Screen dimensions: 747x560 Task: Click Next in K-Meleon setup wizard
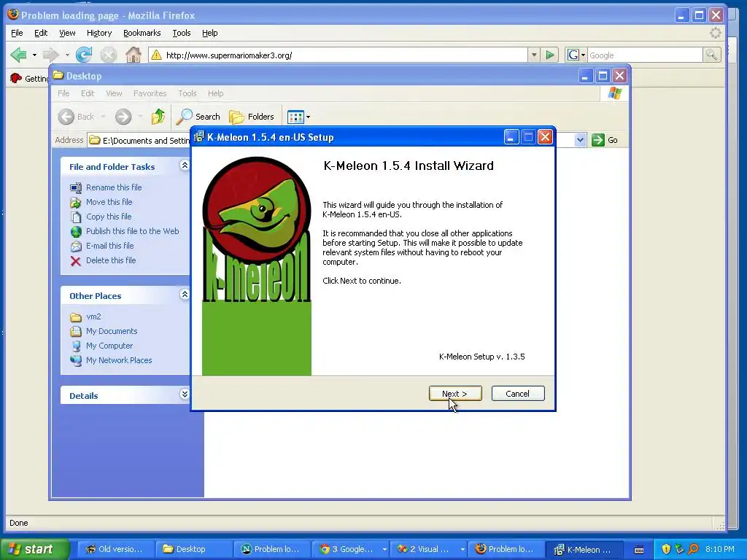tap(455, 393)
